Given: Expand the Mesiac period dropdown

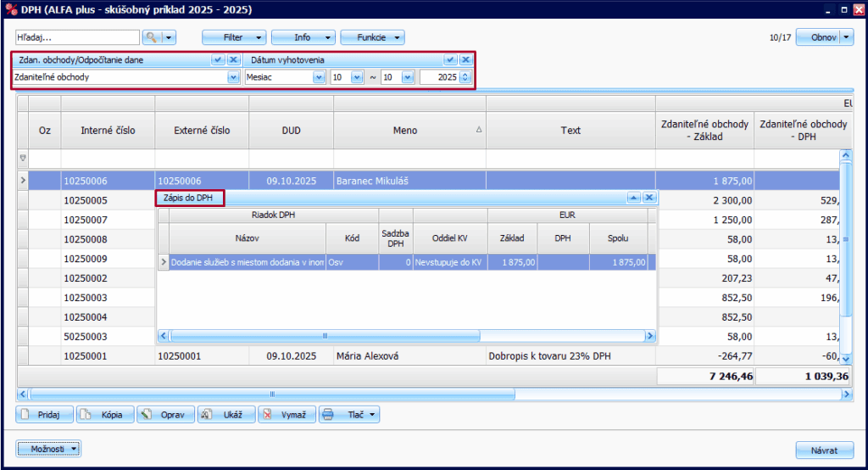Looking at the screenshot, I should [x=319, y=77].
